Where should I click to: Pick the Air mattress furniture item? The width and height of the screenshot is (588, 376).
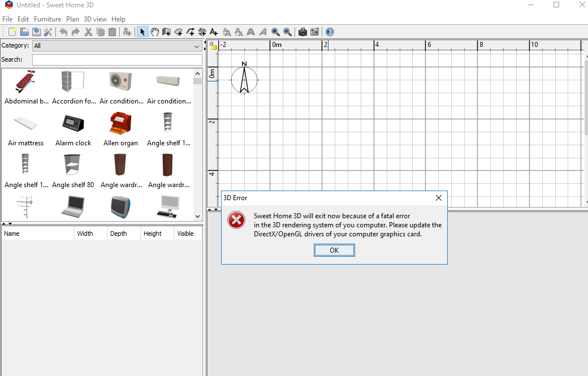pos(26,129)
